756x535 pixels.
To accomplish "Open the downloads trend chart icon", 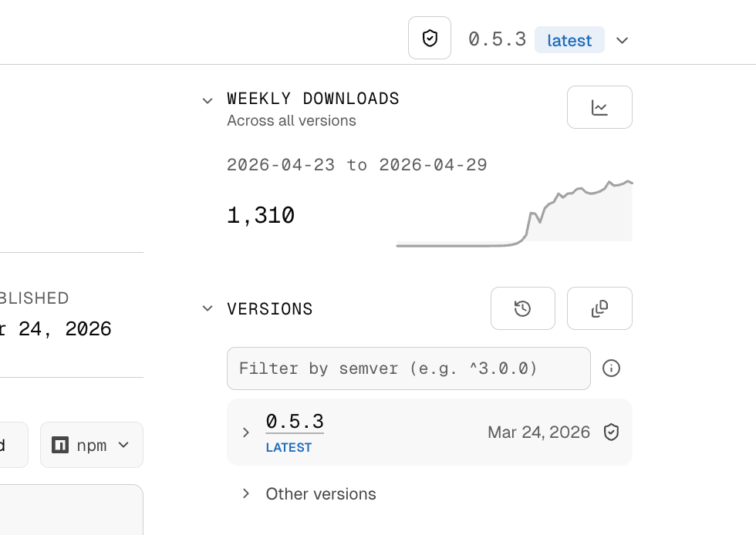I will click(x=599, y=107).
